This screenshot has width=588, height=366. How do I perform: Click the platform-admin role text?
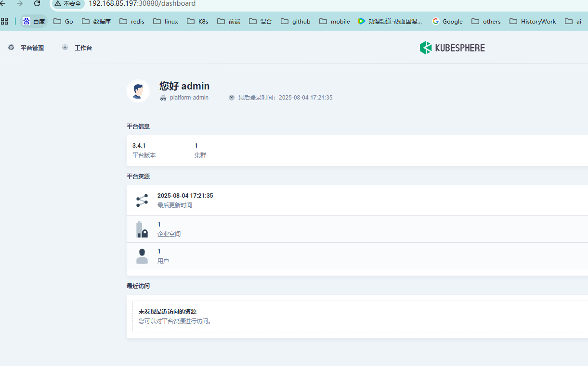pyautogui.click(x=189, y=98)
